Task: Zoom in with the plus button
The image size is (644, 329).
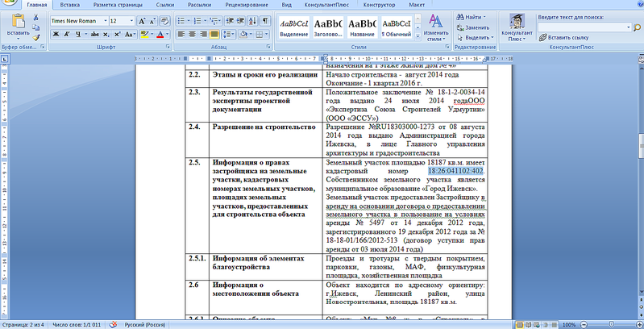Action: click(640, 324)
